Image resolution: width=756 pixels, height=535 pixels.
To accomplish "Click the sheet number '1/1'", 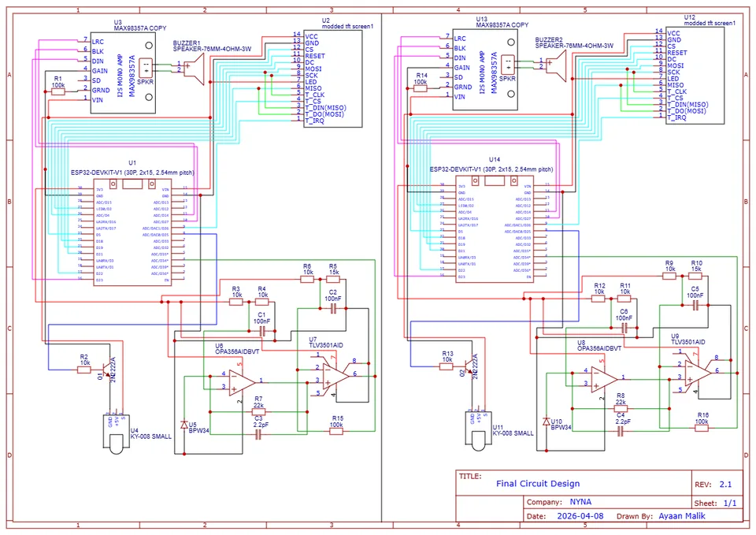I will pos(730,503).
